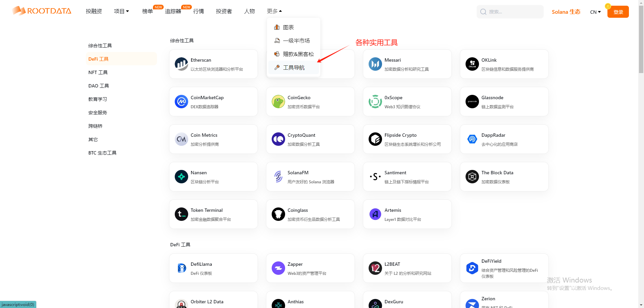The image size is (644, 308).
Task: Select 工具导航 menu entry
Action: pyautogui.click(x=293, y=67)
